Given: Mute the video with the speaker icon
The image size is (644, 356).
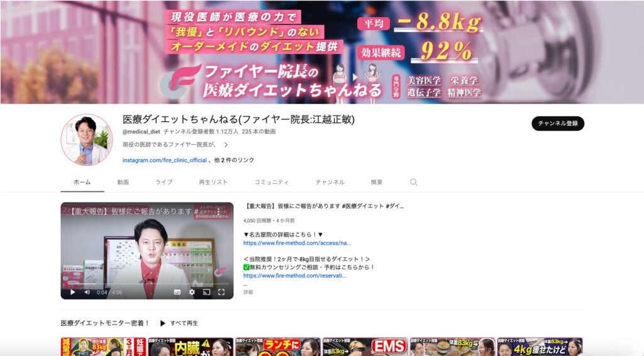Looking at the screenshot, I should coord(87,292).
